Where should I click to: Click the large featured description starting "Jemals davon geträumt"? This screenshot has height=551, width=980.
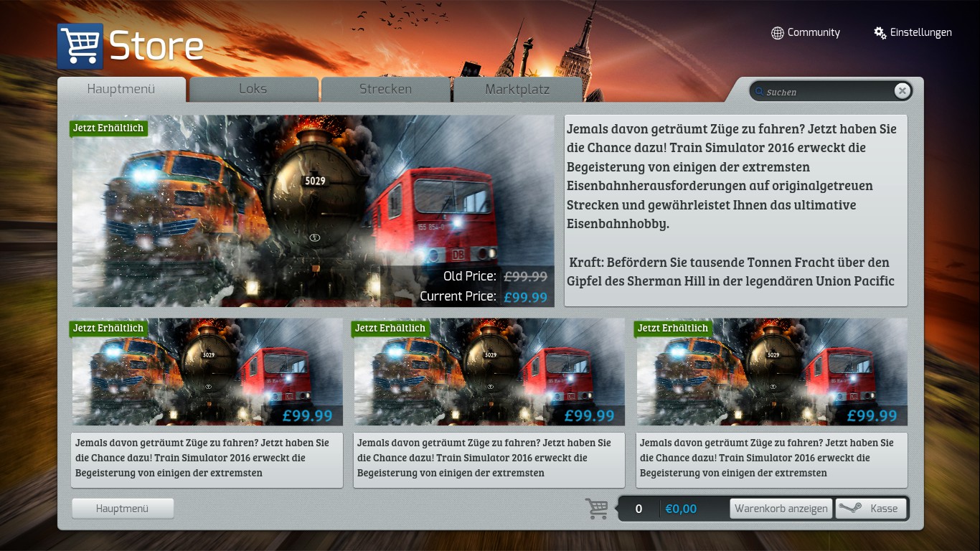coord(736,211)
